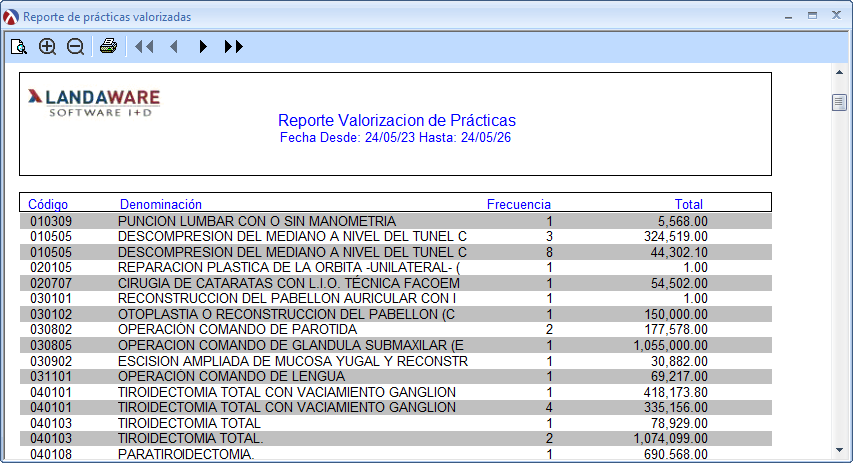Click total 5,568.00
Screen dimensions: 853x463
tap(683, 221)
